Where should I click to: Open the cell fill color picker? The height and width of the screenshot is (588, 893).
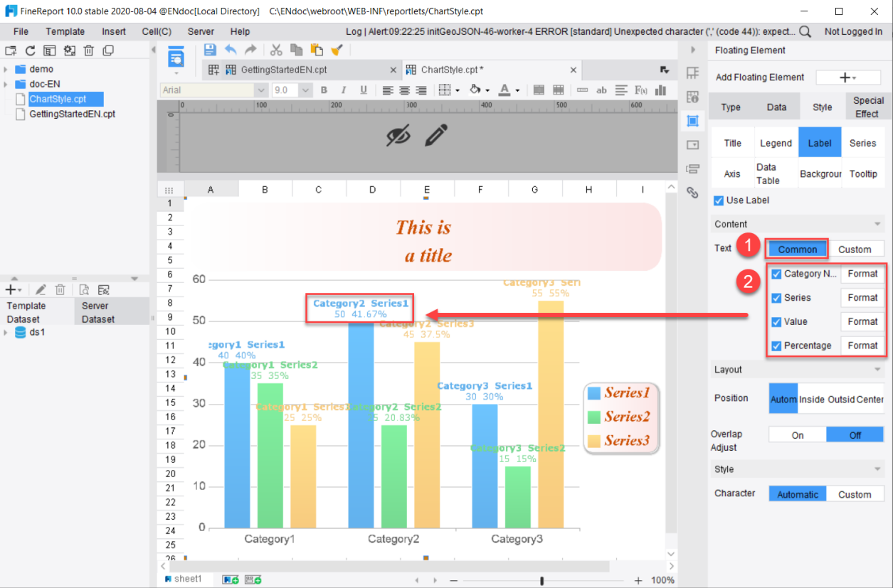(476, 90)
